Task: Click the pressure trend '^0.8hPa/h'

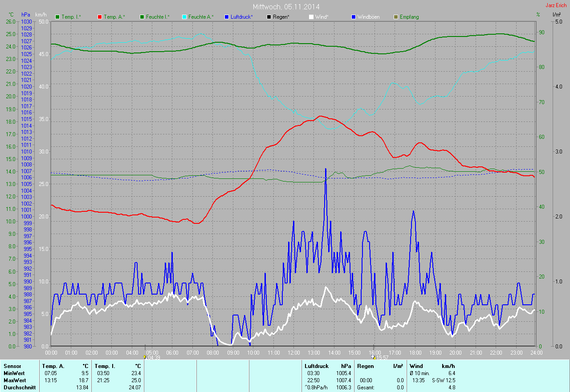Action: [316, 388]
